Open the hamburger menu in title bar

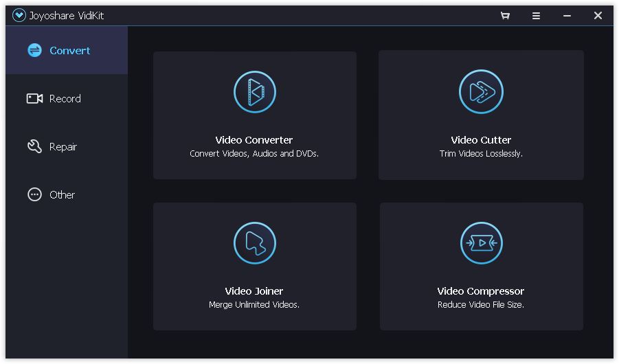536,16
